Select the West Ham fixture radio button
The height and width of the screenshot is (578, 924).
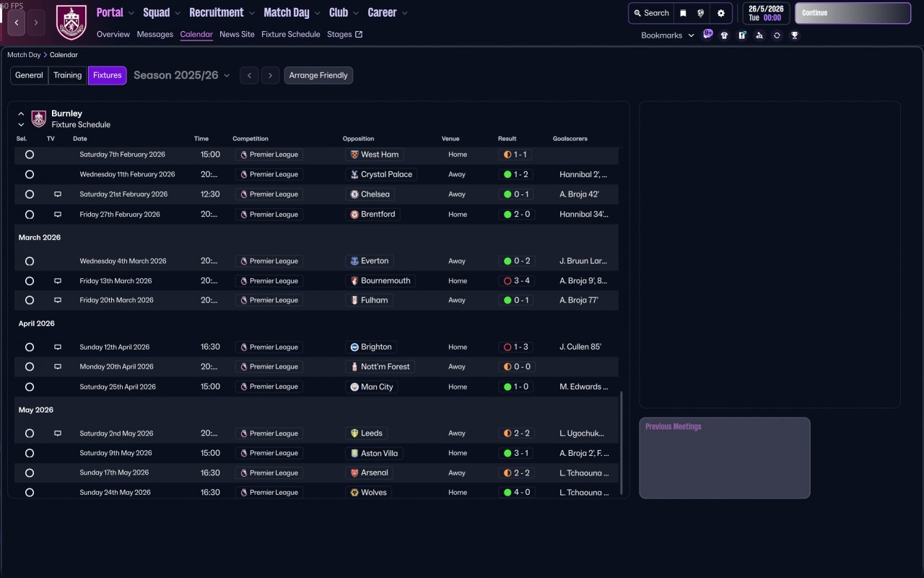point(30,155)
